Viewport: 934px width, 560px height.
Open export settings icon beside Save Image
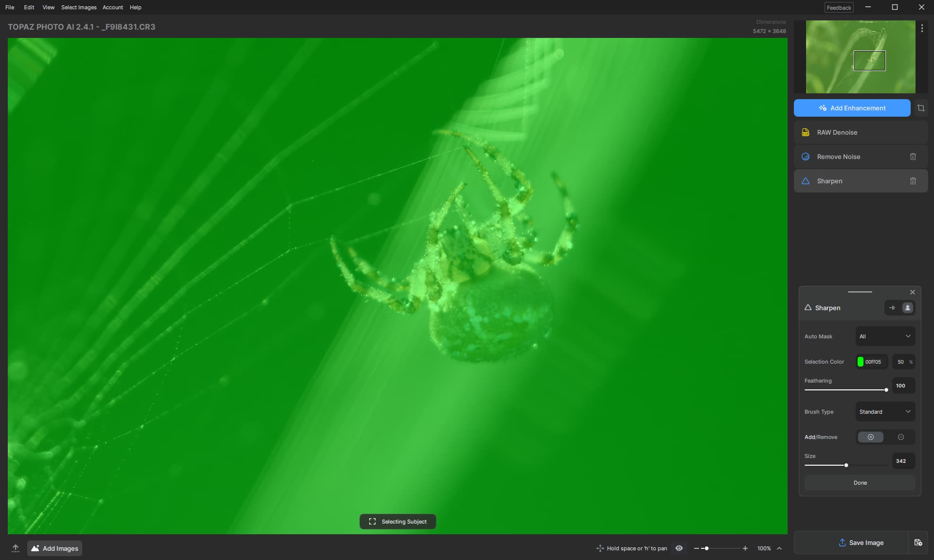click(x=918, y=542)
